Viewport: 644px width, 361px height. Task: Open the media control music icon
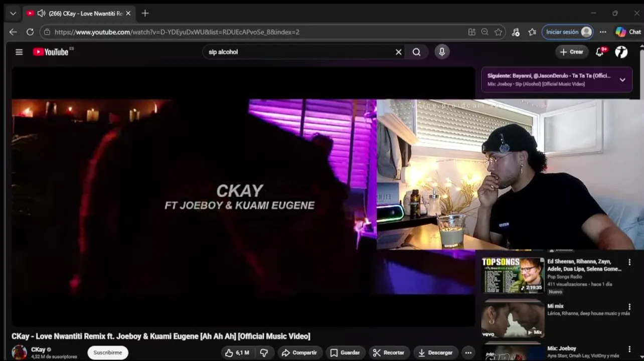[x=516, y=32]
